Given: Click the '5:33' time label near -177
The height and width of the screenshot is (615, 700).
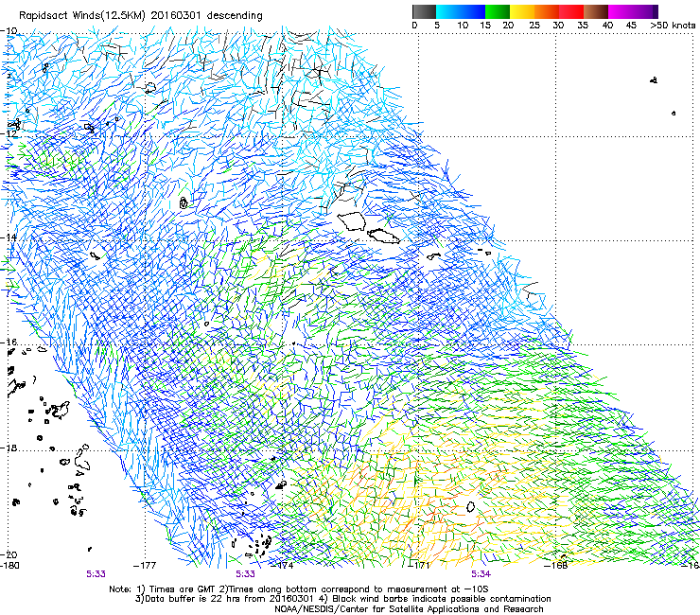Looking at the screenshot, I should pos(96,574).
